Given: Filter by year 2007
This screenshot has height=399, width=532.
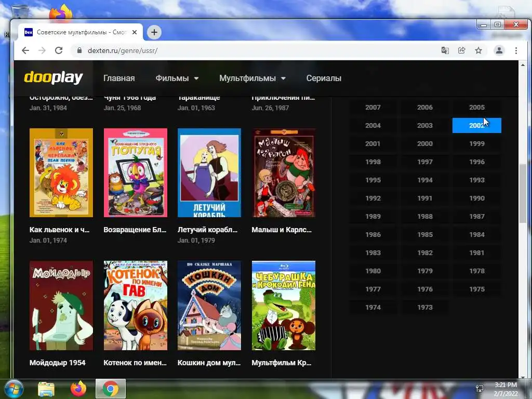Looking at the screenshot, I should point(373,107).
